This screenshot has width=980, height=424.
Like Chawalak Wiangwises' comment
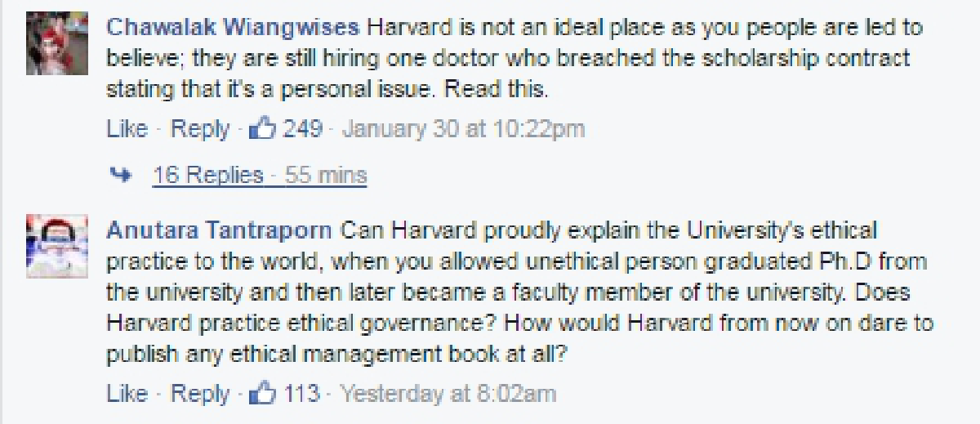(127, 130)
